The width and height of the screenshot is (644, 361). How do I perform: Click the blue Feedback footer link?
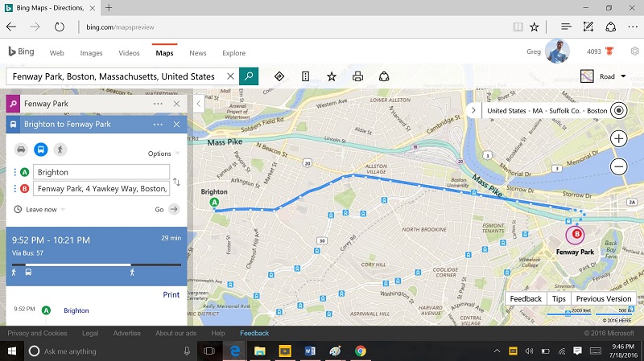click(254, 333)
